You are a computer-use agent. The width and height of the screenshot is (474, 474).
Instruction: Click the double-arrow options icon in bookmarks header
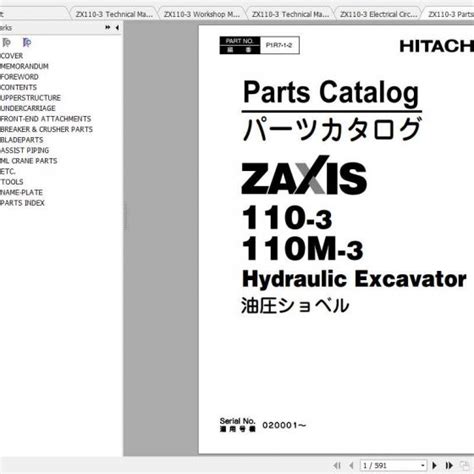point(107,28)
